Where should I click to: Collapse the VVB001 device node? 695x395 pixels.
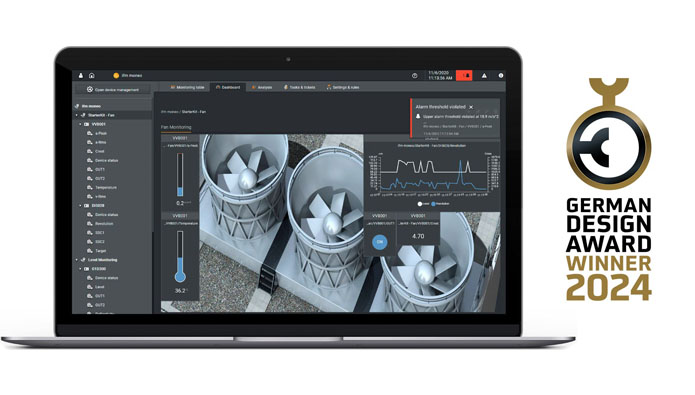tap(80, 124)
